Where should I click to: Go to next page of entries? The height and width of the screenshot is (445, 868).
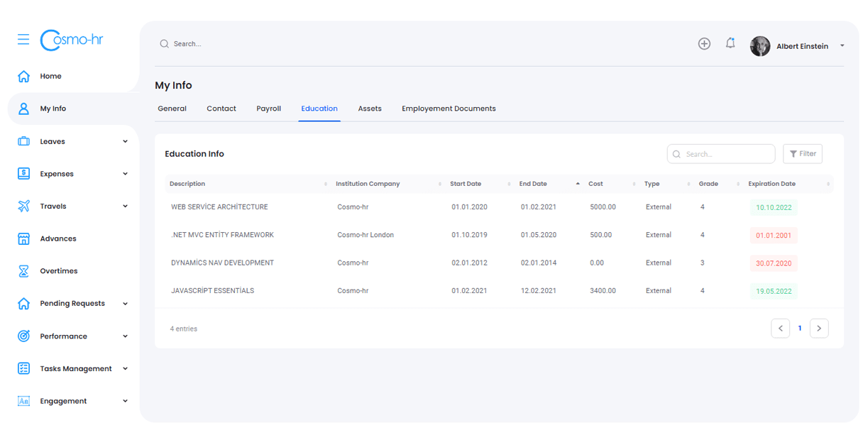(818, 329)
